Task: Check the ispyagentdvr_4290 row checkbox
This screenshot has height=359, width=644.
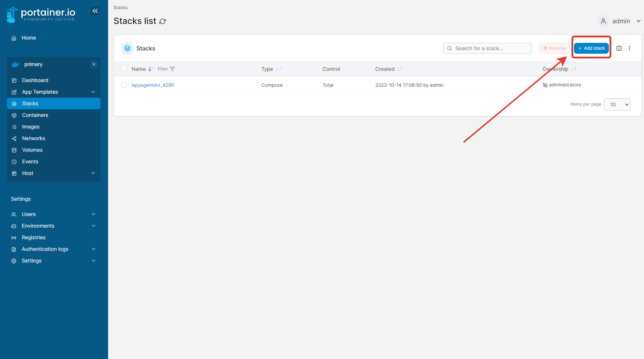Action: tap(124, 85)
